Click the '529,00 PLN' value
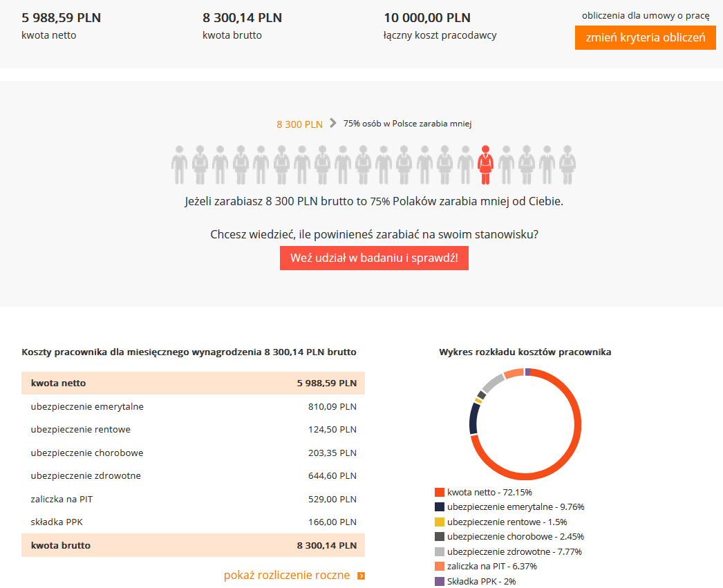The image size is (723, 588). point(332,499)
